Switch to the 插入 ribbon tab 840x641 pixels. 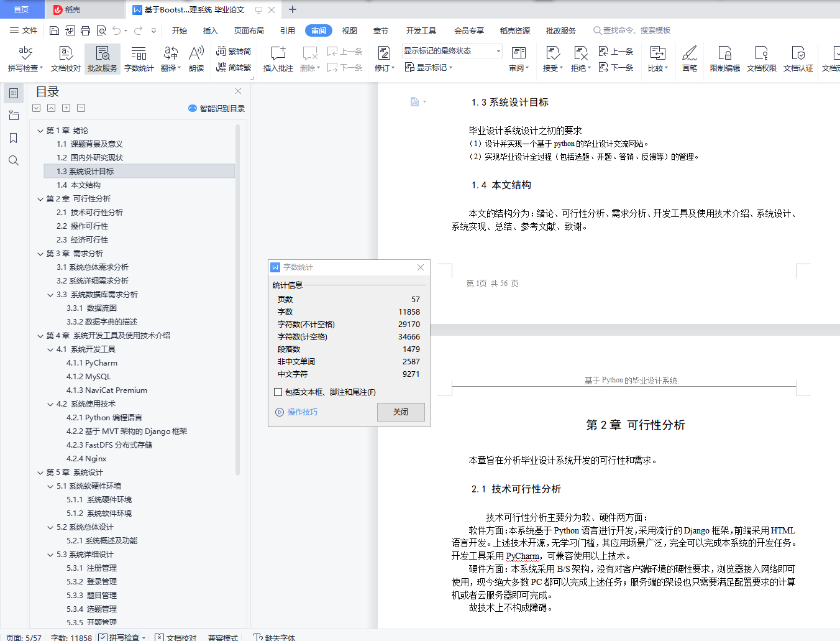click(211, 30)
